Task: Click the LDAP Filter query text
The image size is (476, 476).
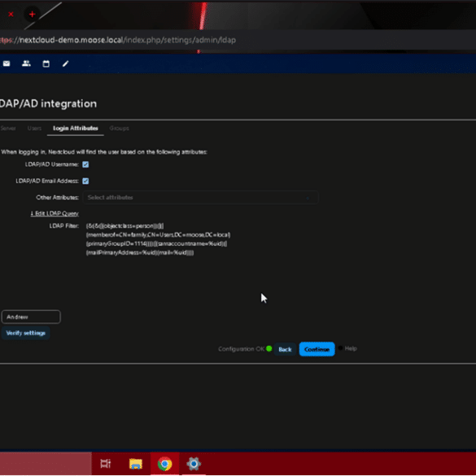Action: click(158, 239)
